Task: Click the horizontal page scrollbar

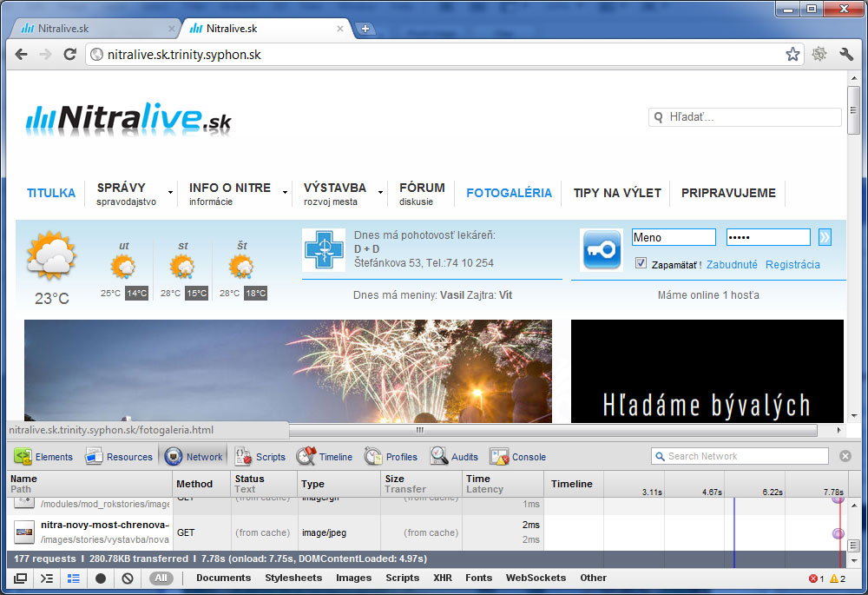Action: pos(556,430)
